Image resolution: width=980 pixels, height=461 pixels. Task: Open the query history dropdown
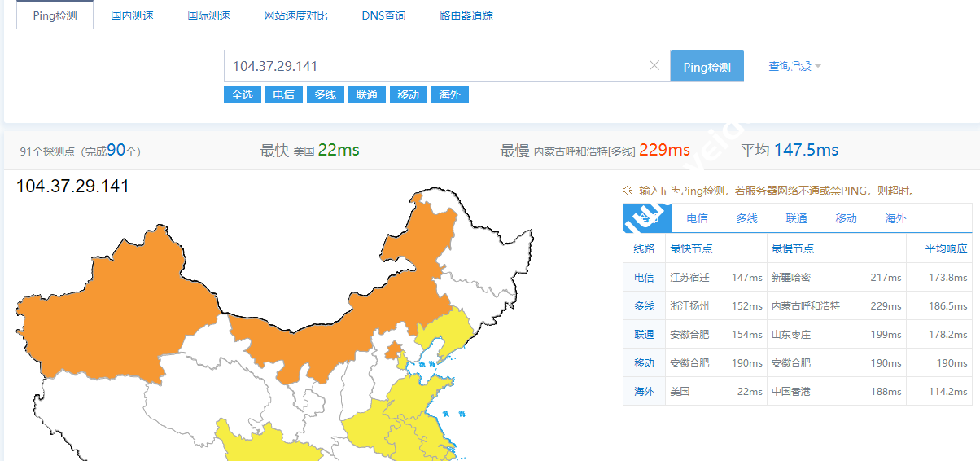pos(795,66)
